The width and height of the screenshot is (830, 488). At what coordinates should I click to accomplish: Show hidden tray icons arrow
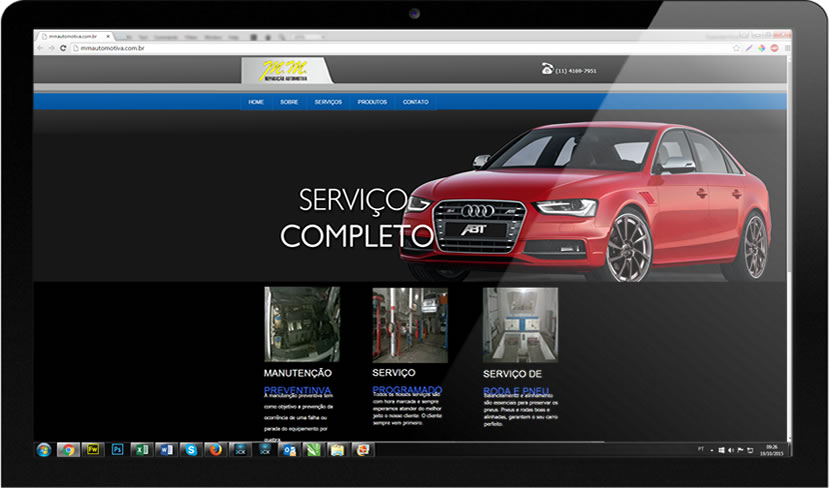(x=712, y=450)
